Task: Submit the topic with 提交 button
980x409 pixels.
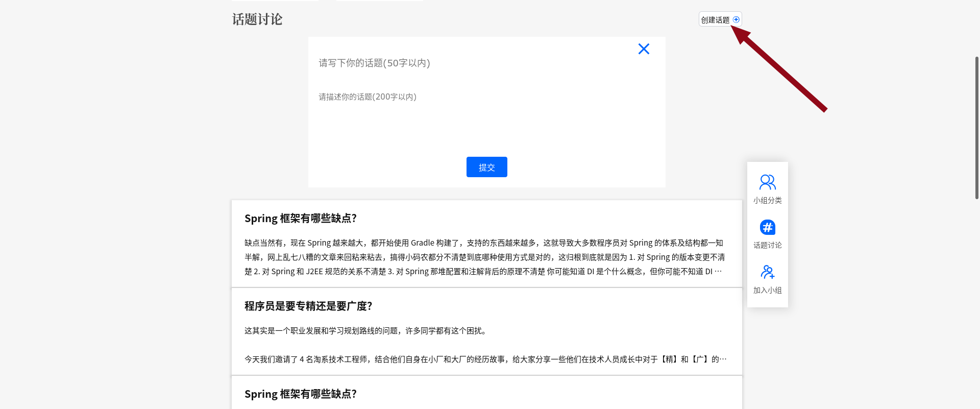Action: [486, 167]
